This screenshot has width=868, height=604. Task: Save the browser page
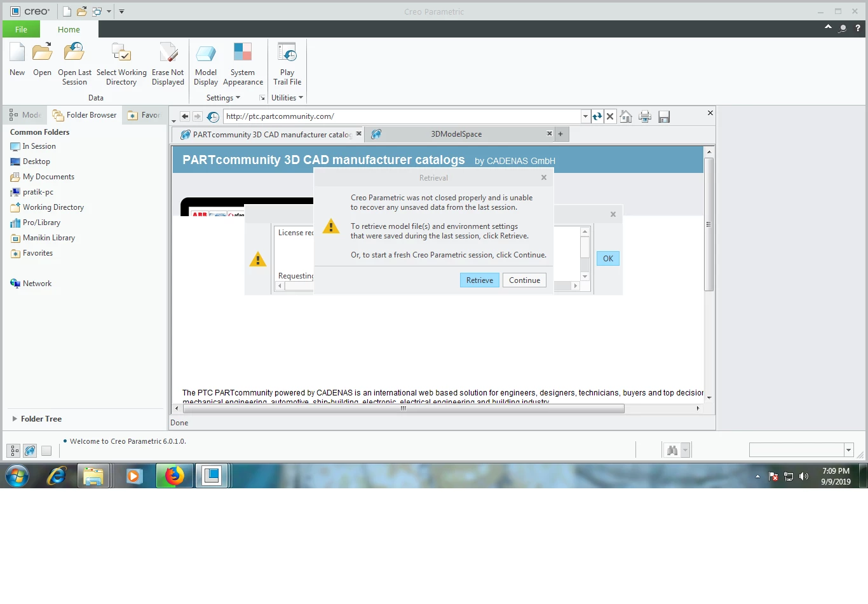664,116
